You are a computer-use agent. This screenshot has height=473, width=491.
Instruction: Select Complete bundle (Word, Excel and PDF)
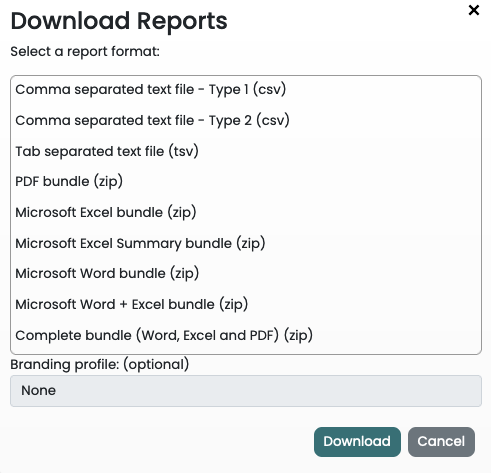[x=246, y=335]
